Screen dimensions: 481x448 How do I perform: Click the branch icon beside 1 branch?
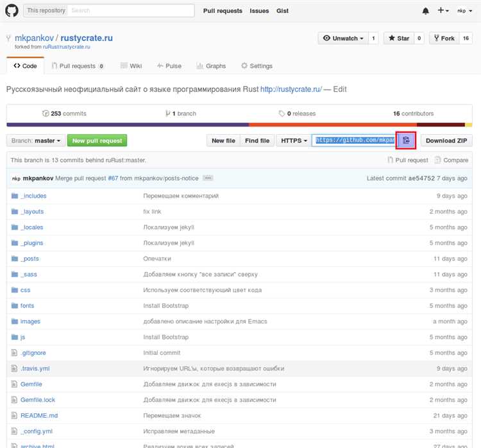(167, 114)
